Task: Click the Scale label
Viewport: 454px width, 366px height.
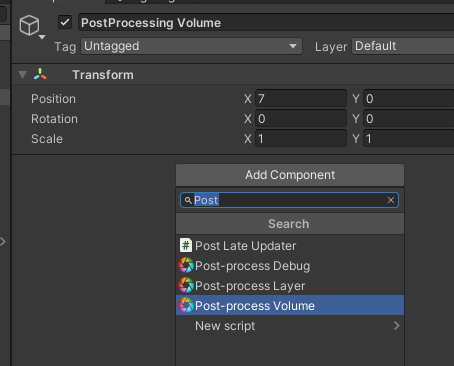Action: 47,139
